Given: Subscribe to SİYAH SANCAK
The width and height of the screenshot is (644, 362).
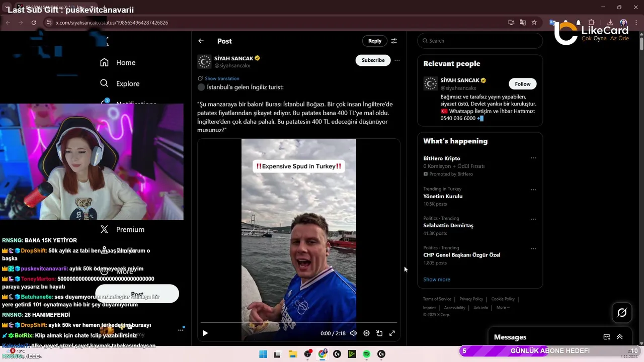Looking at the screenshot, I should pos(373,60).
